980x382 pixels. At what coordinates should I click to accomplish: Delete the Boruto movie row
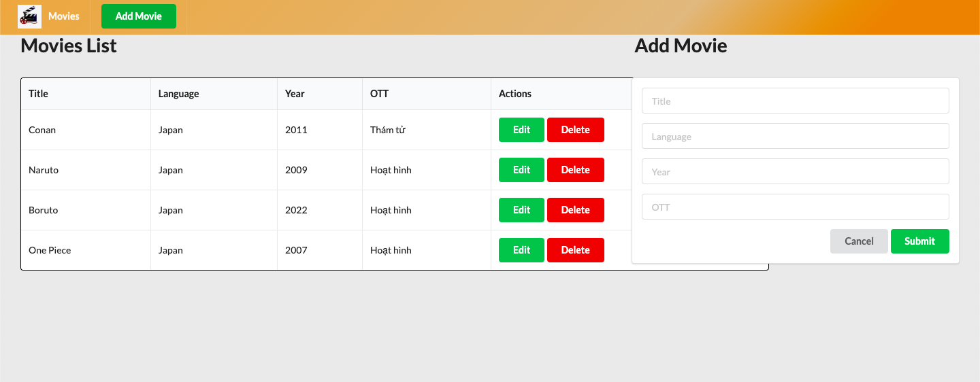click(x=575, y=210)
